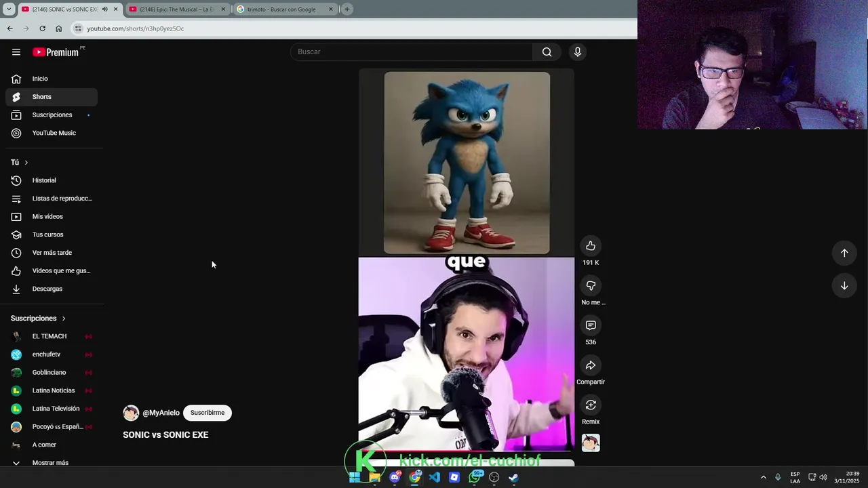Like the short with thumbs up
This screenshot has width=868, height=488.
coord(591,246)
